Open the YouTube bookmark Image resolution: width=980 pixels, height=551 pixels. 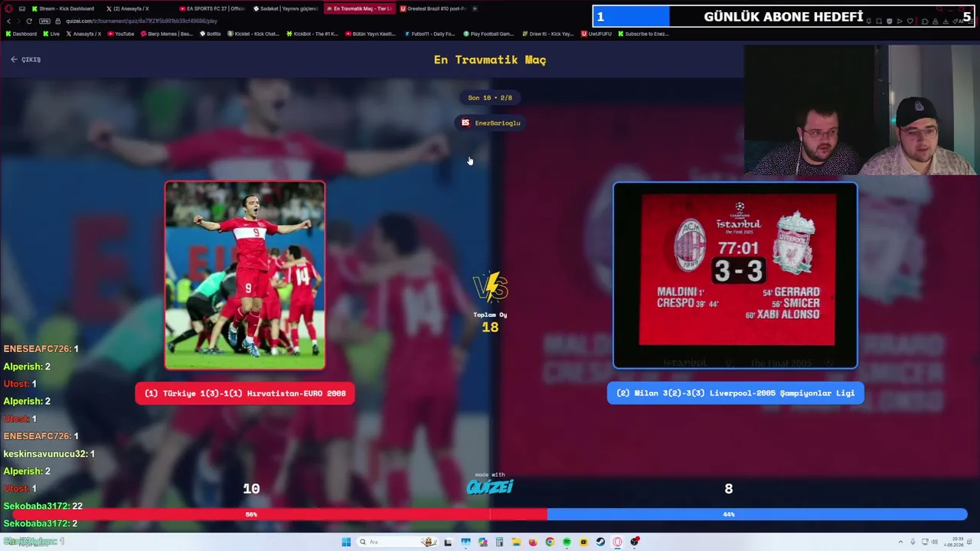click(x=121, y=34)
